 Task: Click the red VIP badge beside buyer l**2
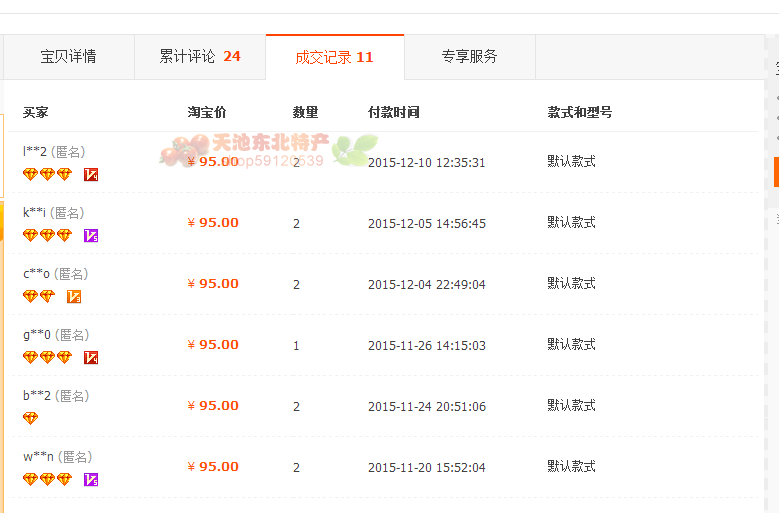tap(91, 175)
